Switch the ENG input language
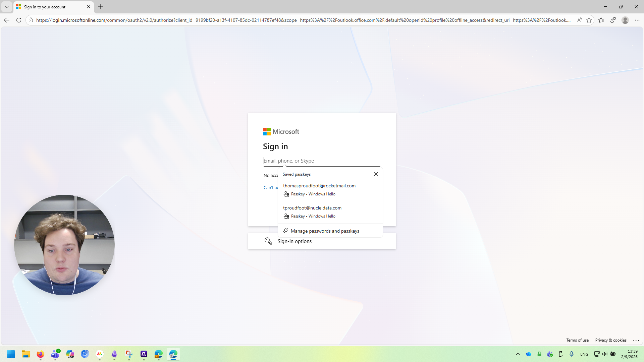Viewport: 644px width, 362px height. [x=584, y=354]
